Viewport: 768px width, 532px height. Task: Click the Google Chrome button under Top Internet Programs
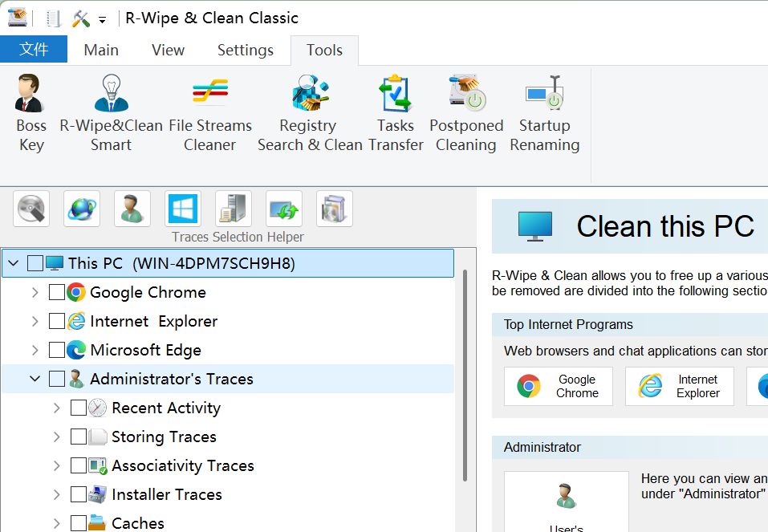pyautogui.click(x=558, y=386)
